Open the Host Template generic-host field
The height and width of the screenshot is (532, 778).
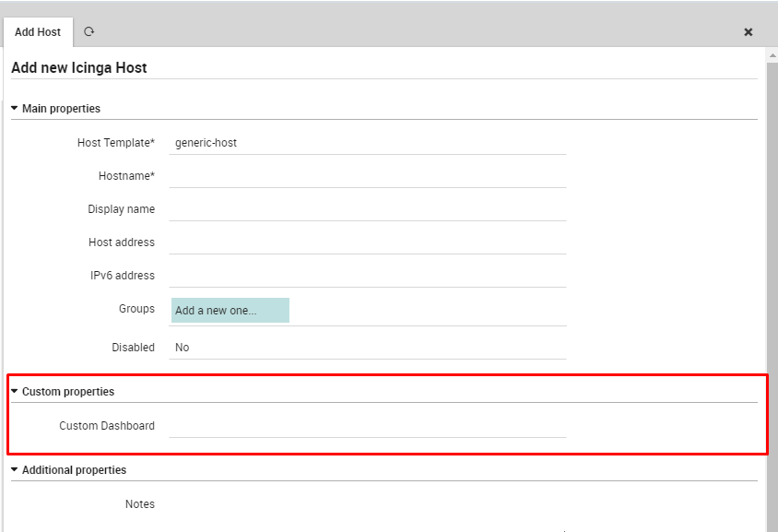click(x=368, y=143)
